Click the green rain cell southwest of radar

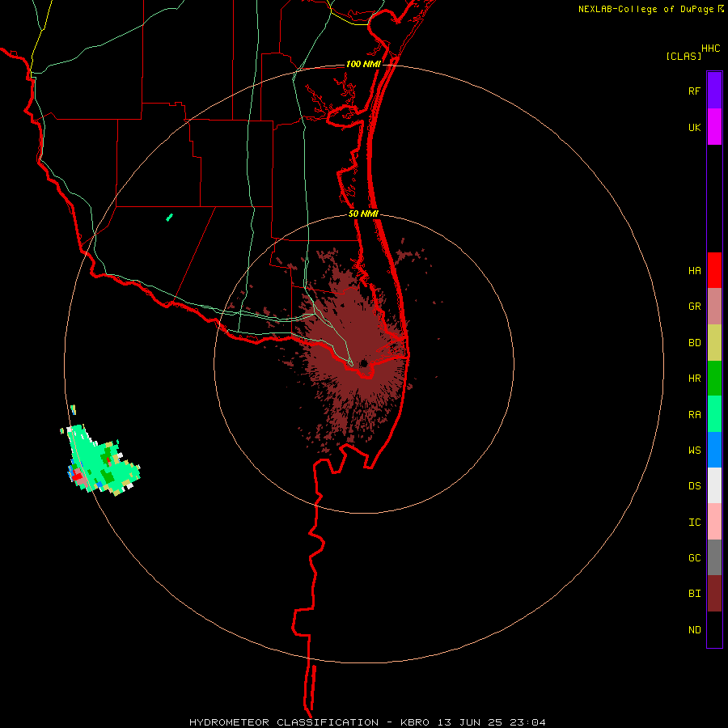point(102,459)
